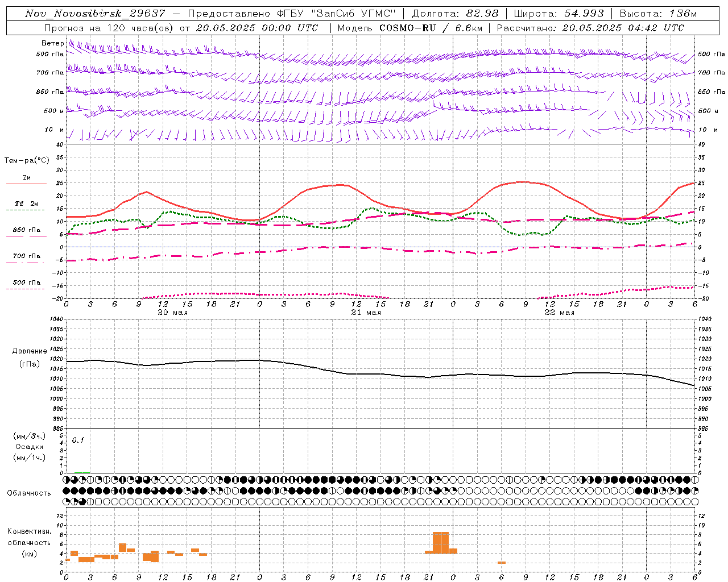Select the Давление pressure label
This screenshot has width=728, height=582.
coord(30,351)
